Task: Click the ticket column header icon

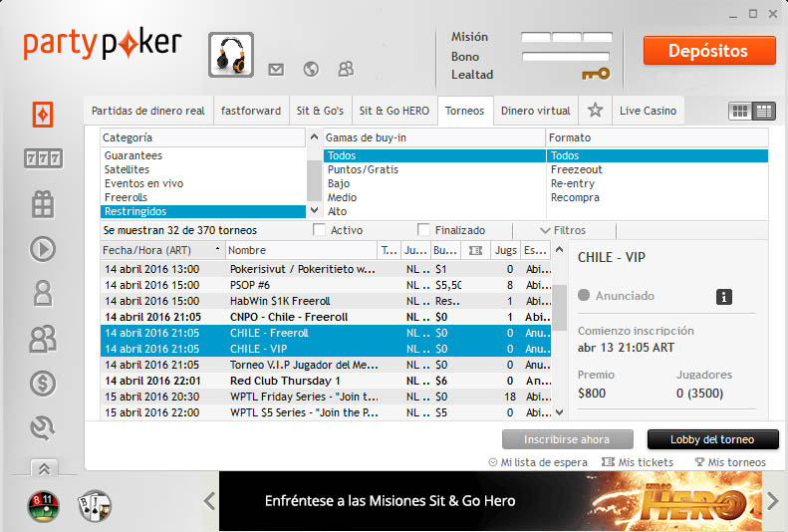Action: point(475,250)
